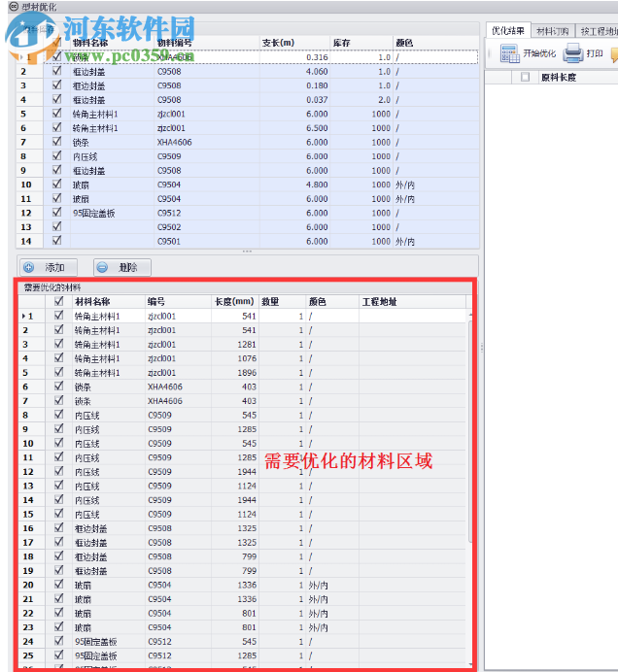Select XHA4606 in materials row 6

178,387
